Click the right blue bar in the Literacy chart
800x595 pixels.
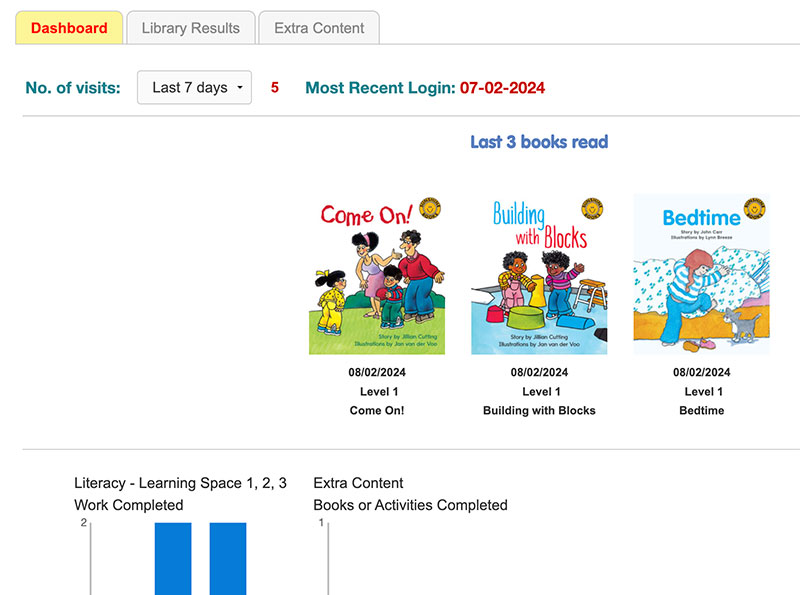[228, 560]
